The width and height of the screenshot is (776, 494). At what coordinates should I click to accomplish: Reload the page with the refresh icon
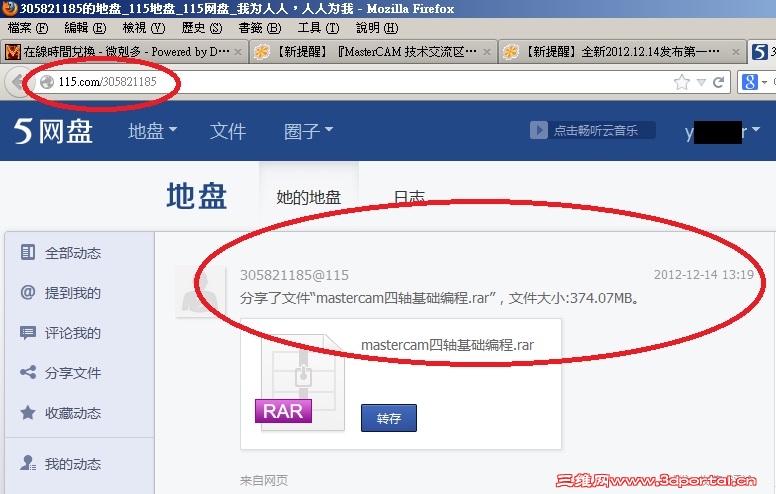coord(719,82)
